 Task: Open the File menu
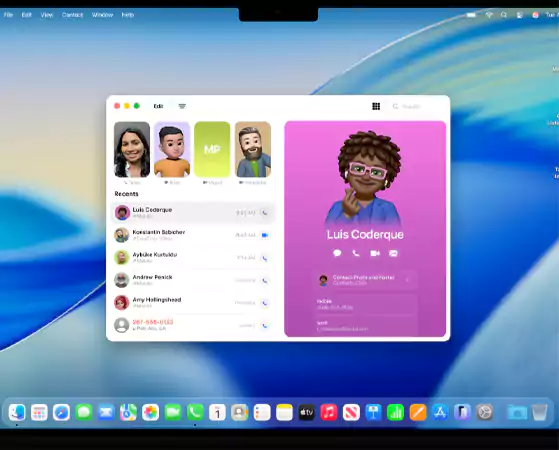click(8, 15)
